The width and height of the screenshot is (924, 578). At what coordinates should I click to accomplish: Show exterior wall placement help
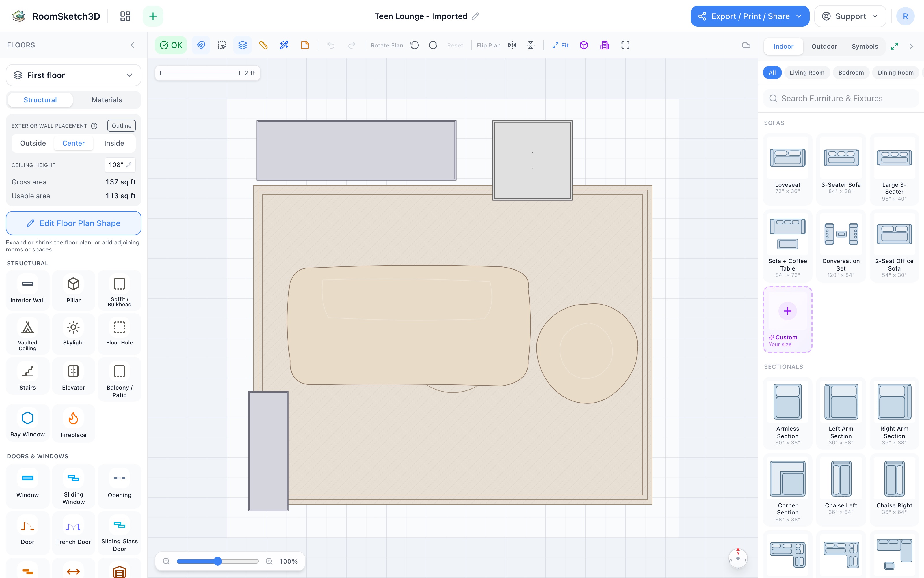[94, 126]
